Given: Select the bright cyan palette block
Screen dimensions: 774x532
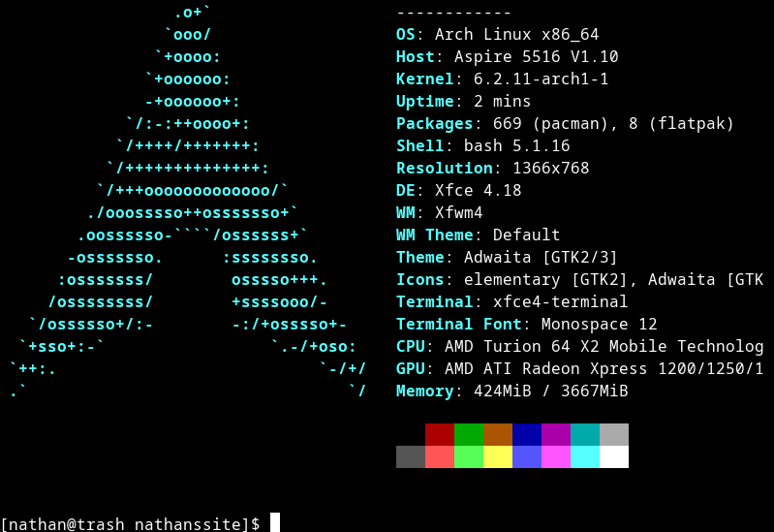Looking at the screenshot, I should pos(585,456).
